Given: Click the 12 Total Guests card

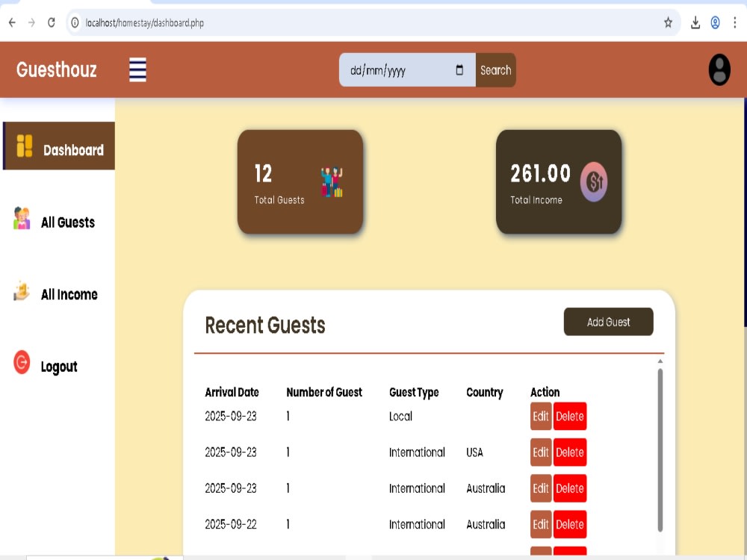Looking at the screenshot, I should point(300,182).
